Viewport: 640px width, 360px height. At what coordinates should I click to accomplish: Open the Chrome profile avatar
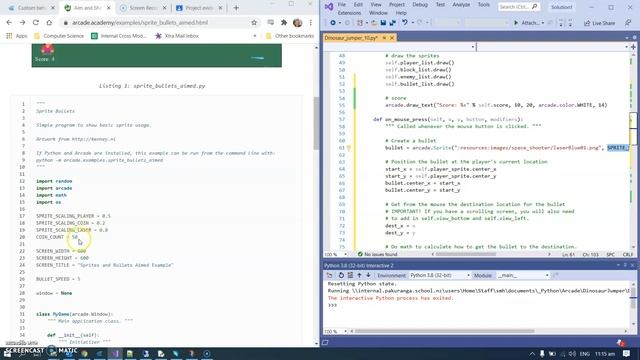[298, 23]
